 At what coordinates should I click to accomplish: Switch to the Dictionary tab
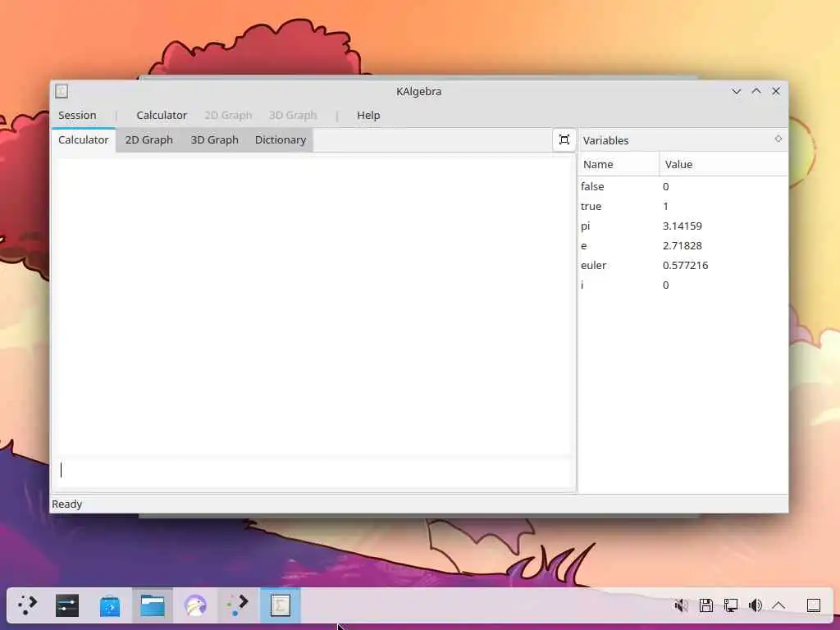point(281,139)
